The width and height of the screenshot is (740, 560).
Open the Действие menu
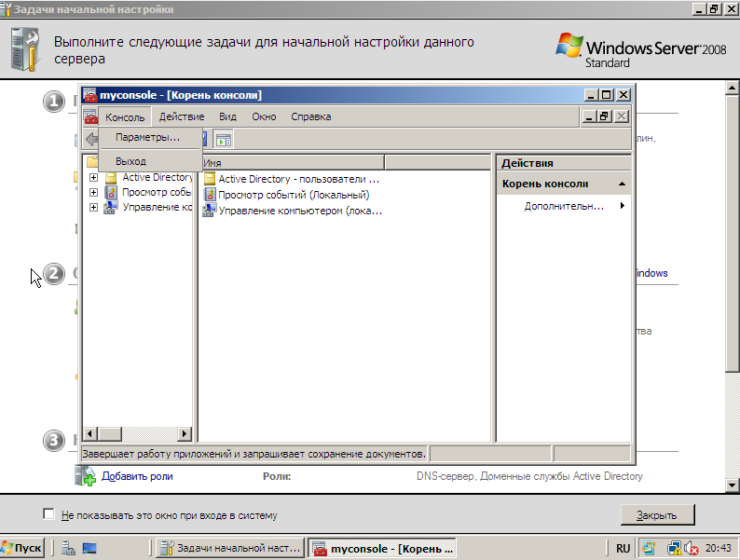tap(181, 117)
